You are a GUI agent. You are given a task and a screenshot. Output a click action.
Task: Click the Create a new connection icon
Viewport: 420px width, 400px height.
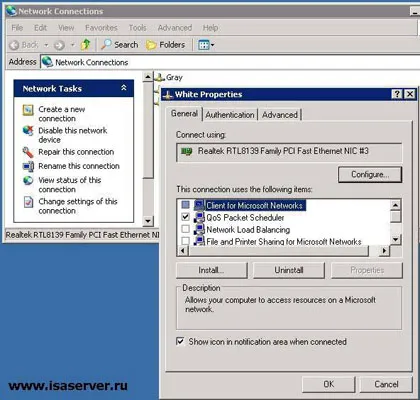click(28, 110)
